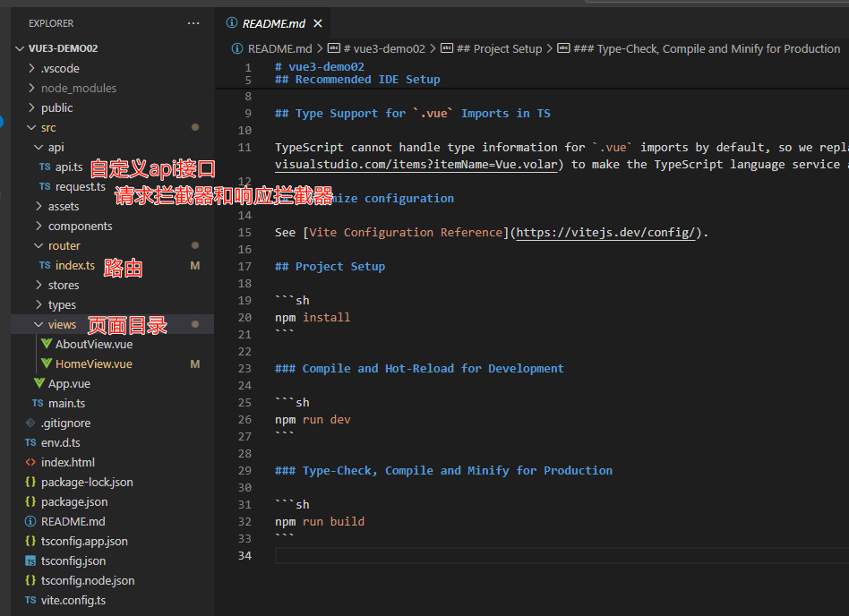Screen dimensions: 849x616
Task: Click symbol icon before Type-Check breadcrumb
Action: point(563,48)
